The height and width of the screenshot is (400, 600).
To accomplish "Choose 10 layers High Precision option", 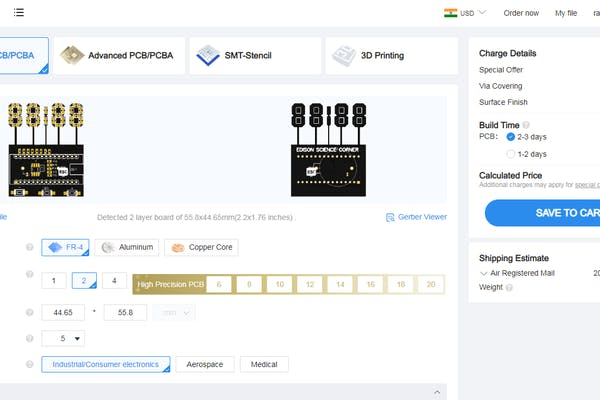I will 280,284.
